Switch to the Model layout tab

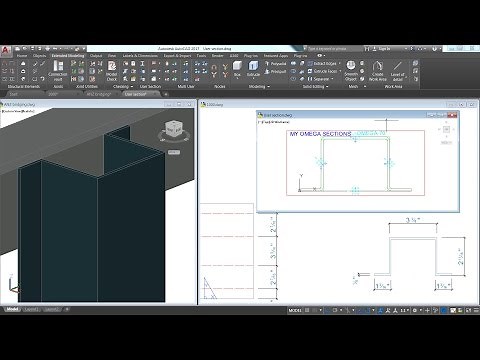[12, 310]
